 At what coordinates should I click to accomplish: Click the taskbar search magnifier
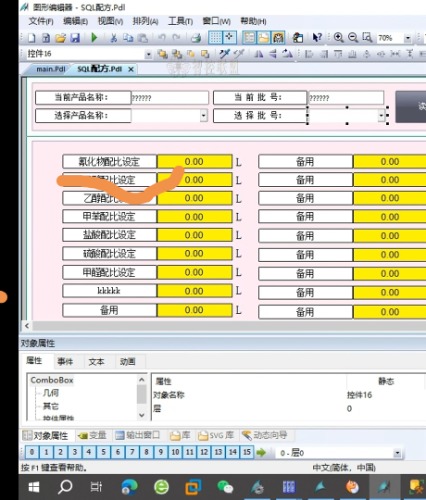pyautogui.click(x=65, y=487)
